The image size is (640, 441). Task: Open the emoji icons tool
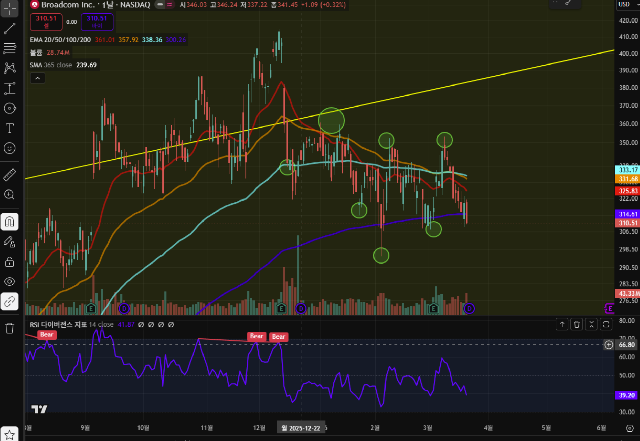(9, 148)
